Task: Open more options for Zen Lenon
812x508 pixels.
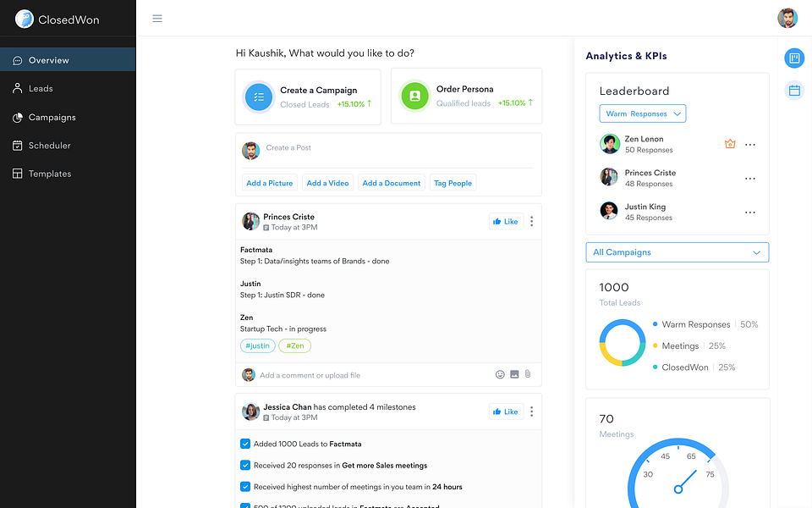Action: [750, 145]
